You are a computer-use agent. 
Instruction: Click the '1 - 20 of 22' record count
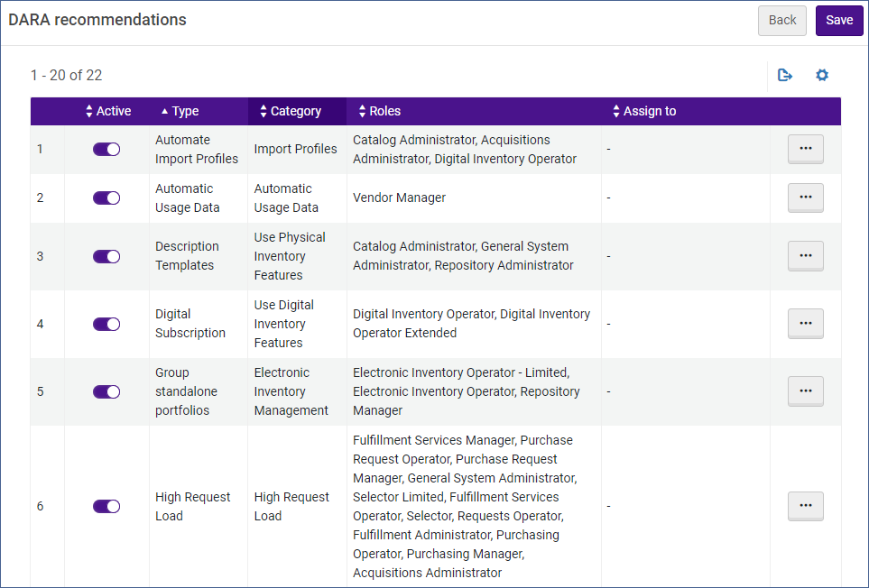[x=67, y=75]
